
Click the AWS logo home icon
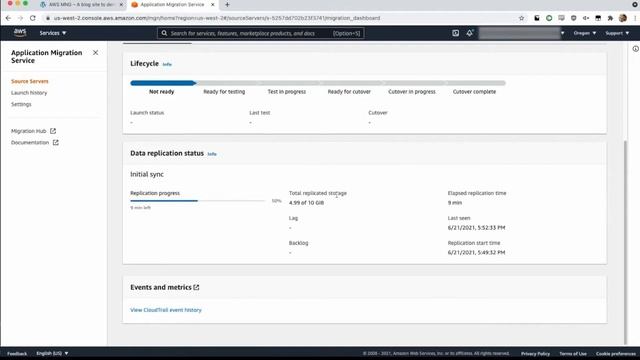[20, 33]
